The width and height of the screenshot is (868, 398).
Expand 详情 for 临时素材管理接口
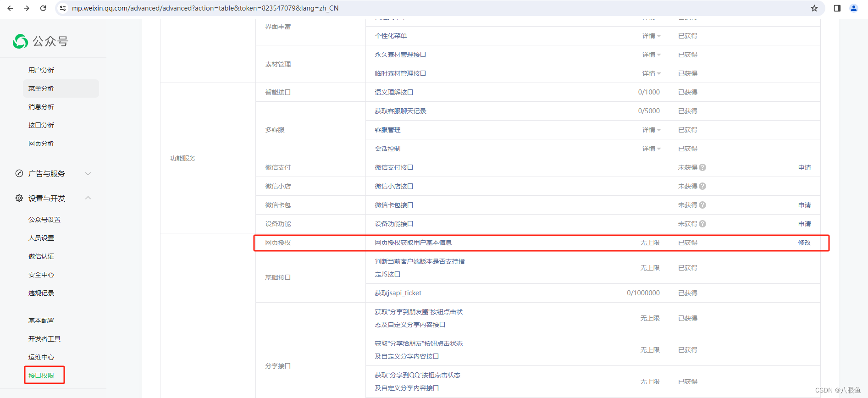point(651,73)
